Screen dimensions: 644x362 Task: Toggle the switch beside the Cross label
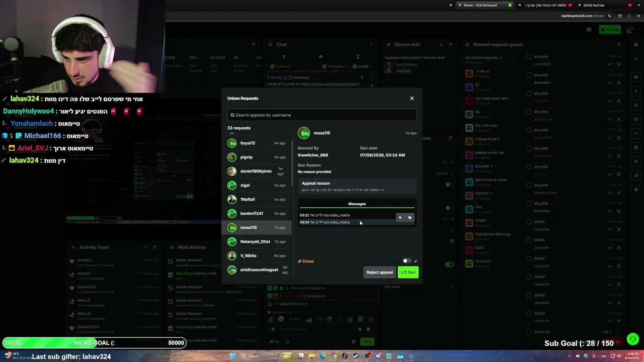point(407,261)
